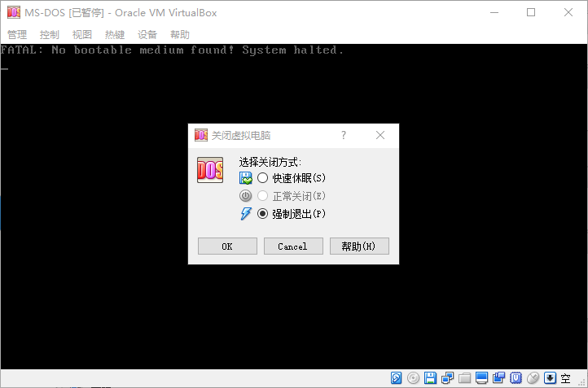Click the network adapters status icon
The height and width of the screenshot is (388, 588).
coord(447,378)
